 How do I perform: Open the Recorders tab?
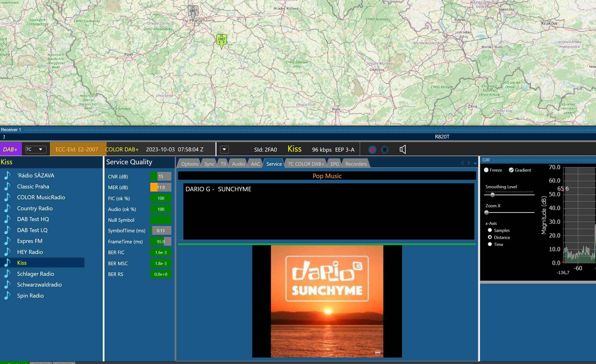356,164
